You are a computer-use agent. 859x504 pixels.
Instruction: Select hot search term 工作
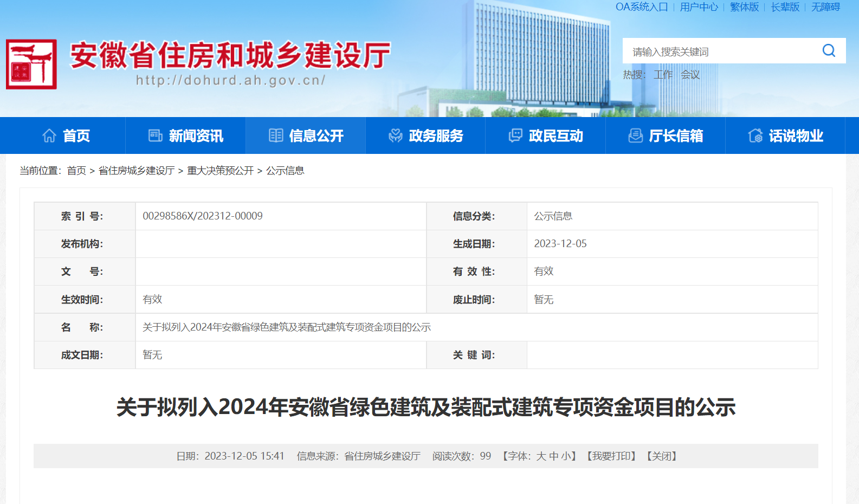click(663, 75)
